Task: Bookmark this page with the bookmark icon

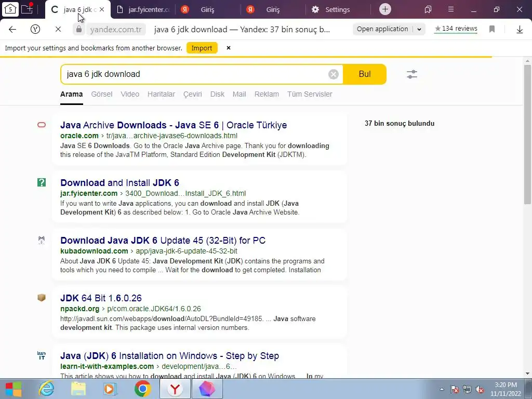Action: 492,30
